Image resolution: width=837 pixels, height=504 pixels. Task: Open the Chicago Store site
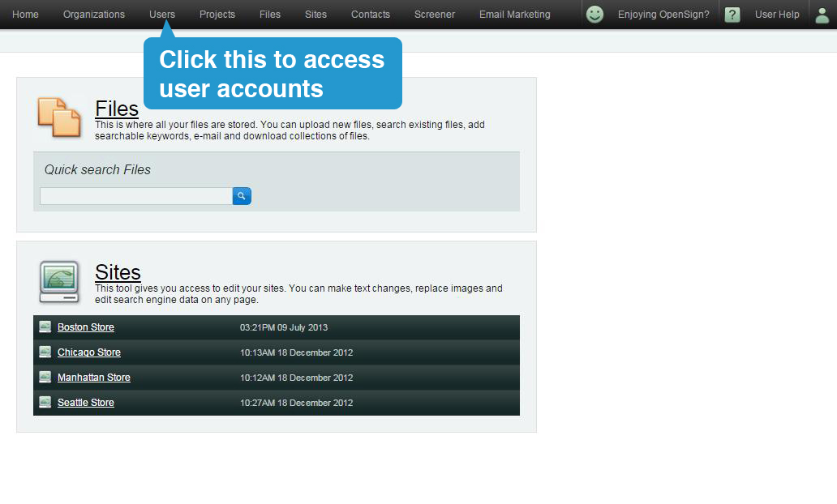tap(88, 352)
